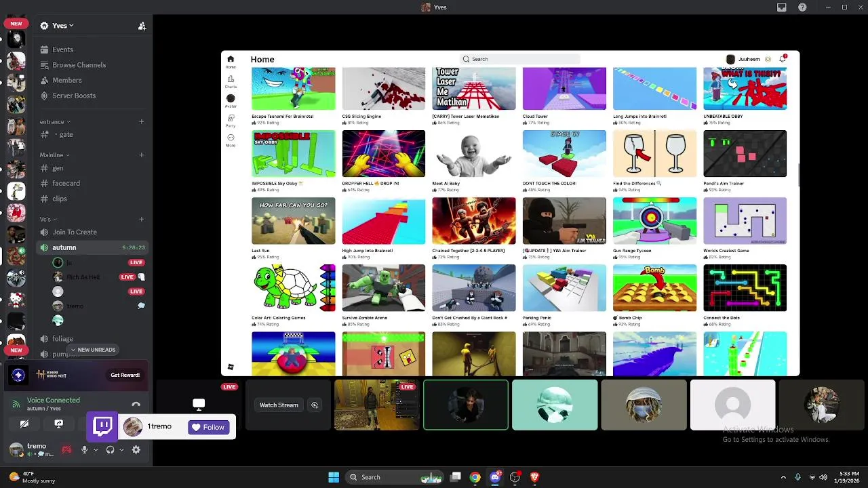
Task: Open Roblox notifications bell icon
Action: pyautogui.click(x=783, y=59)
